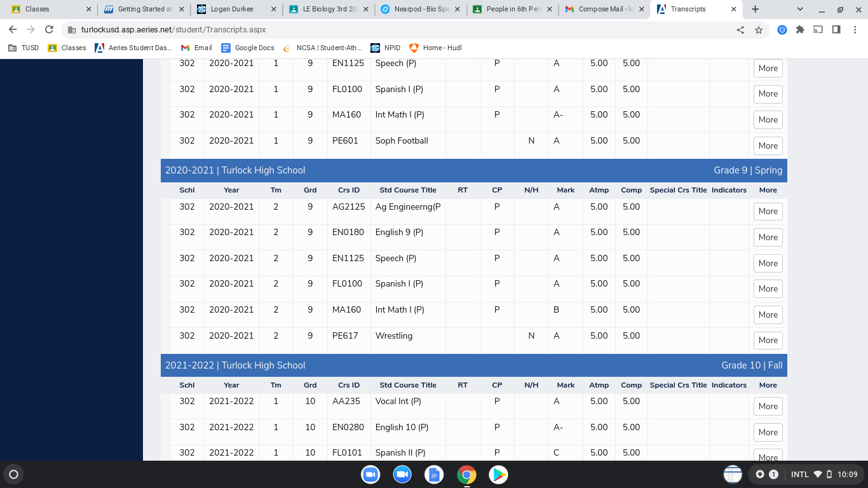Open the share icon in address bar

740,30
